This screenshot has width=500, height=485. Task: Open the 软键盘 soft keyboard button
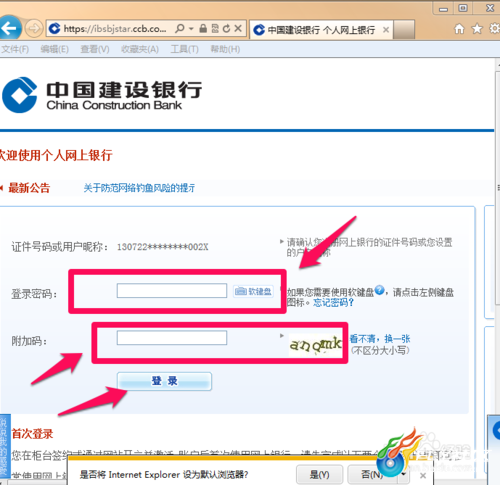(x=253, y=291)
